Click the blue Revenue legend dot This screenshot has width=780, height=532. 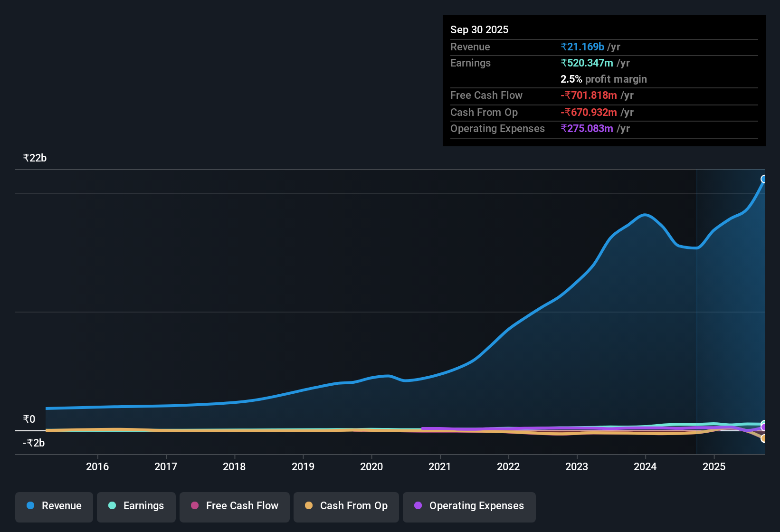[30, 506]
